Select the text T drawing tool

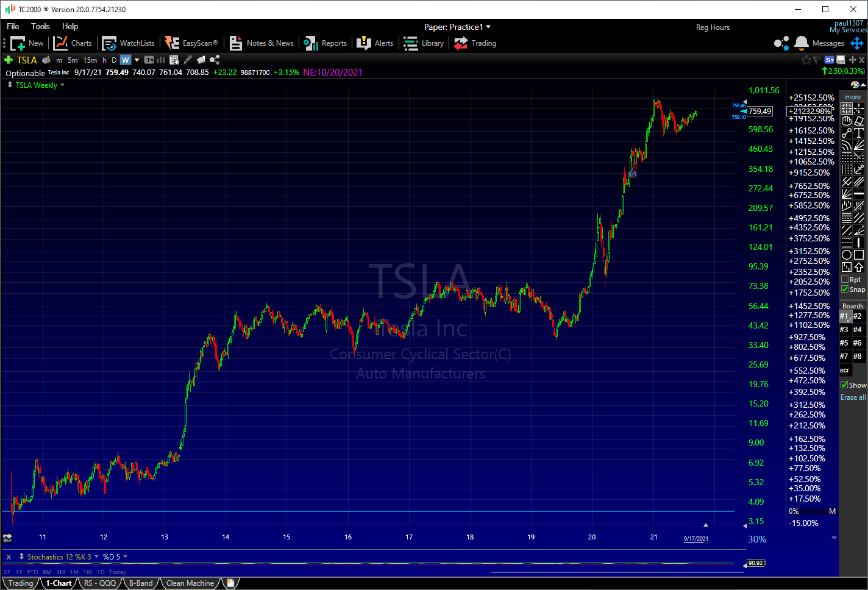[859, 133]
